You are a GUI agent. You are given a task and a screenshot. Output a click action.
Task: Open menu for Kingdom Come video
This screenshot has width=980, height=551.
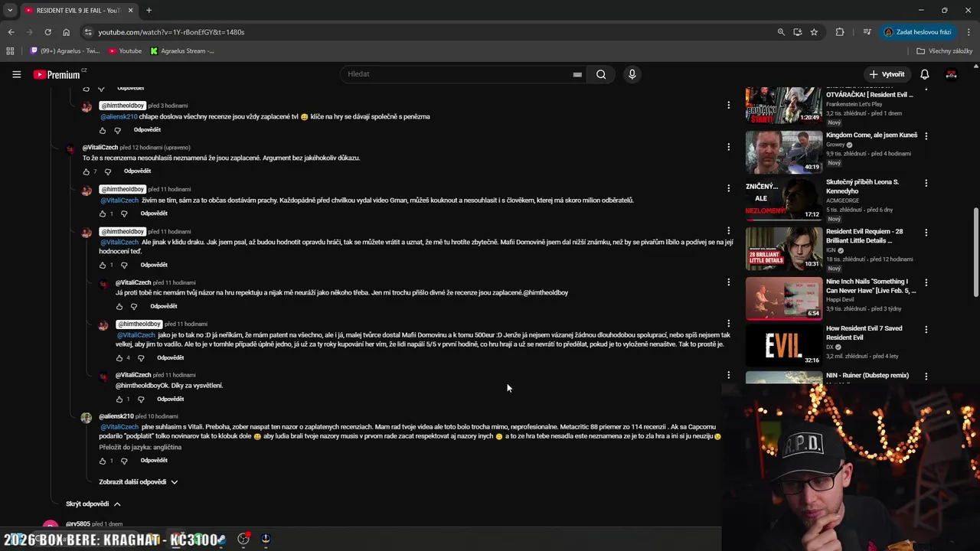tap(926, 136)
